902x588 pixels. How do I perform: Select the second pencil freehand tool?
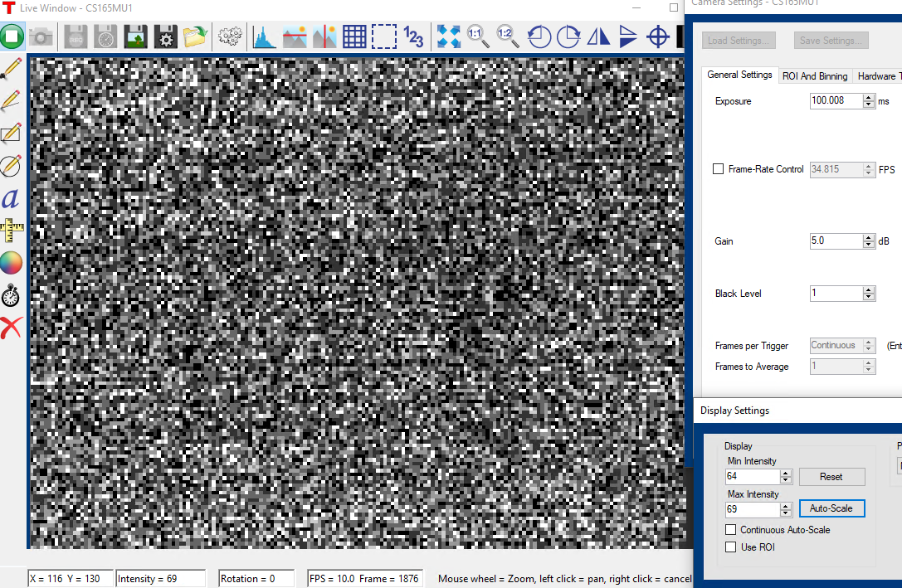tap(11, 100)
